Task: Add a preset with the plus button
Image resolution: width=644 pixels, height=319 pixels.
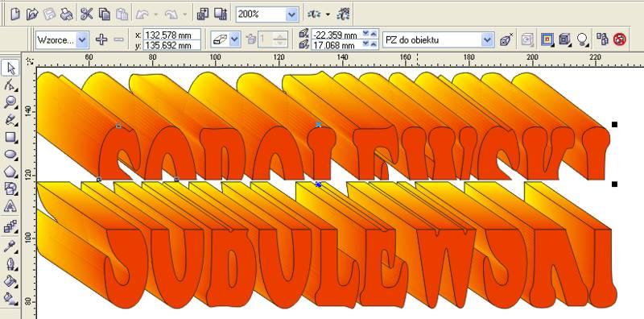Action: click(x=101, y=40)
